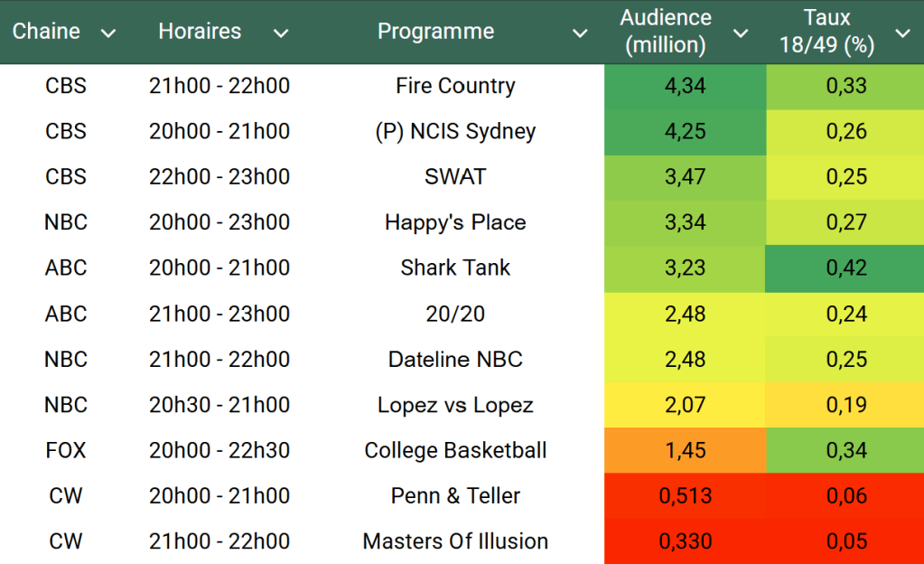Select the (P) NCIS Sydney cell
The height and width of the screenshot is (564, 924).
pos(455,131)
